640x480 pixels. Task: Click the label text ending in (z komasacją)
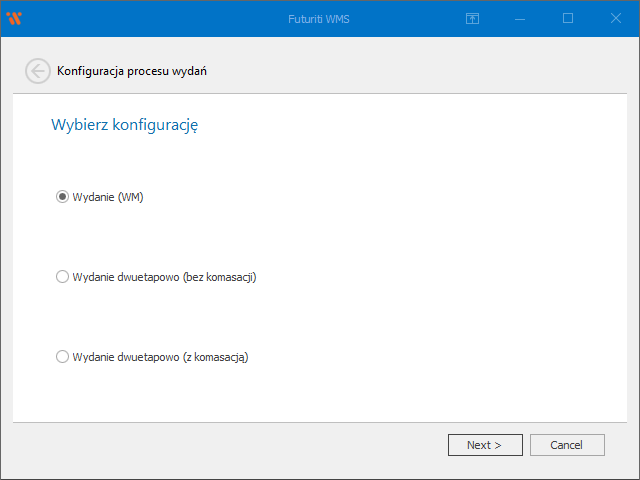pyautogui.click(x=160, y=357)
